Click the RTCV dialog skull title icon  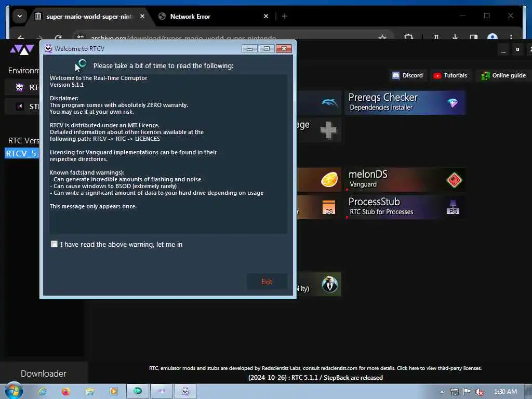coord(48,48)
